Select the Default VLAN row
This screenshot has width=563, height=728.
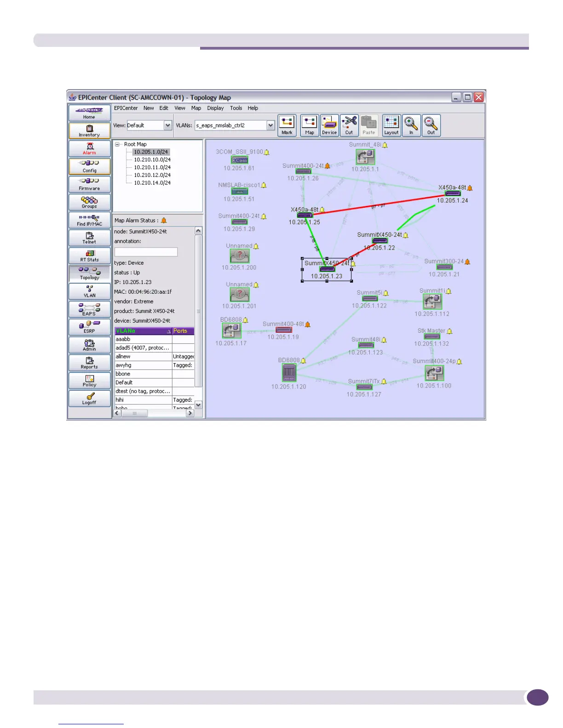pos(155,382)
